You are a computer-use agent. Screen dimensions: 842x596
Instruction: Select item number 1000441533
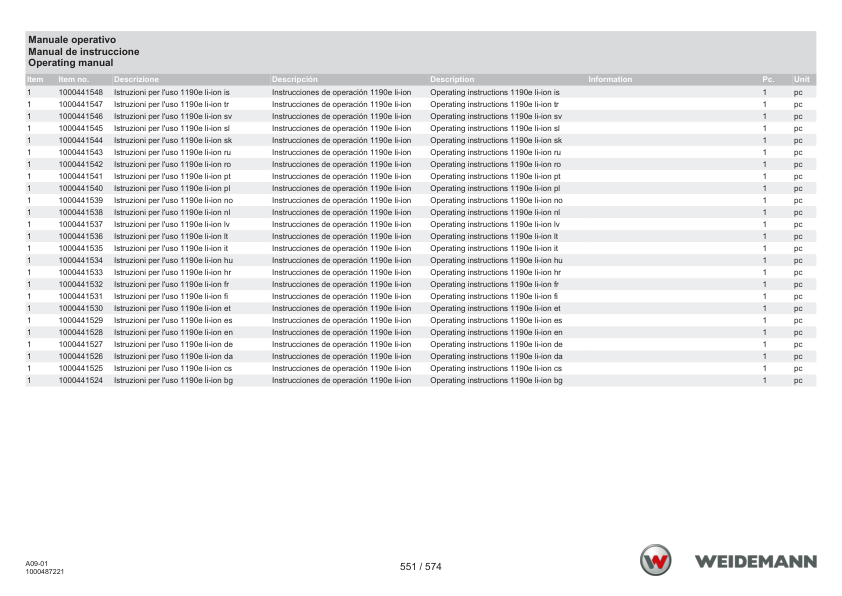[81, 272]
